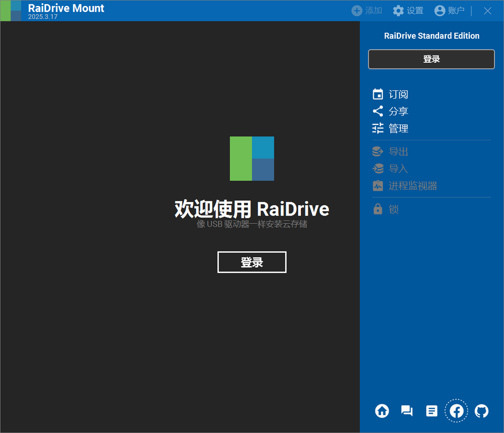Screen dimensions: 504x433
Task: Click the center 登录 login button
Action: (252, 262)
